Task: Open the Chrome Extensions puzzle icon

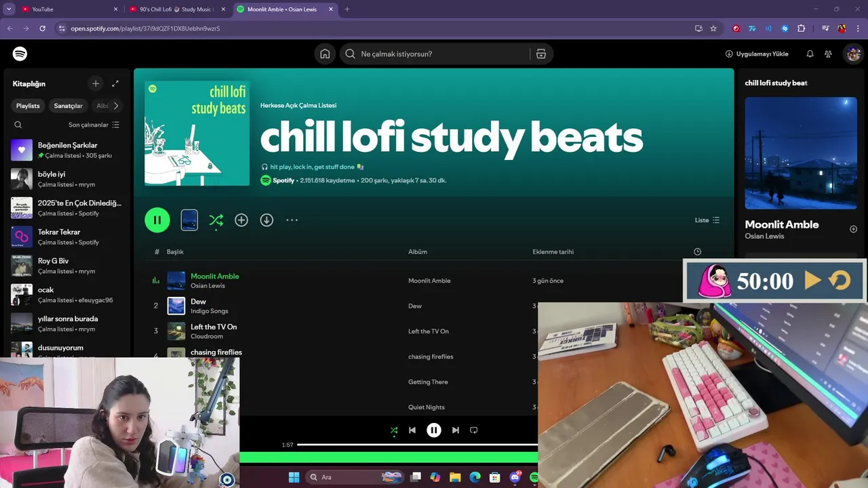Action: point(801,28)
